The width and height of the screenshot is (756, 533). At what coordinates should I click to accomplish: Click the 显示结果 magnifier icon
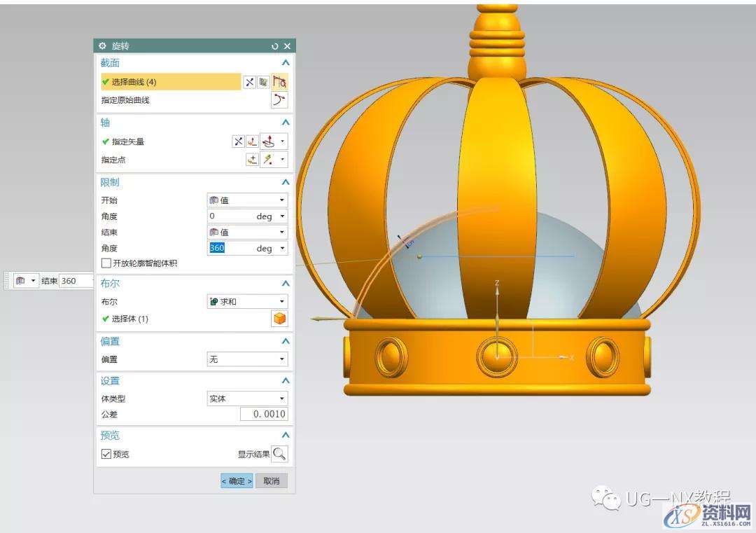coord(279,453)
